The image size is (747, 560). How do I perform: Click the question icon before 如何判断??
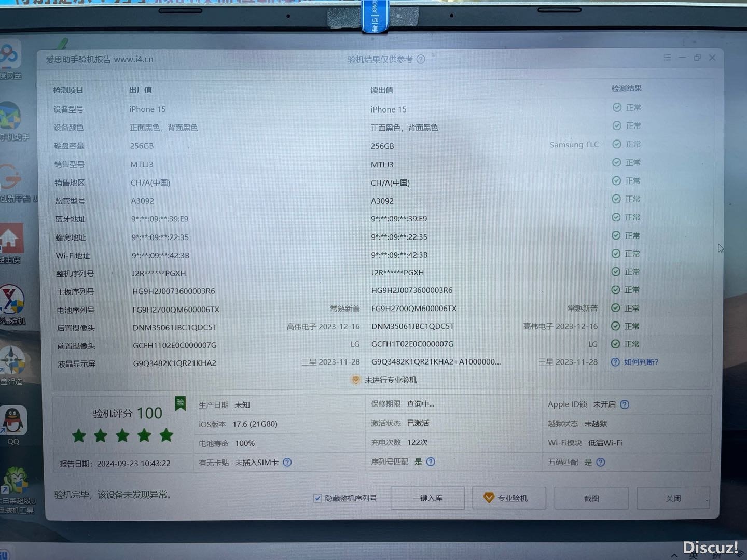615,362
